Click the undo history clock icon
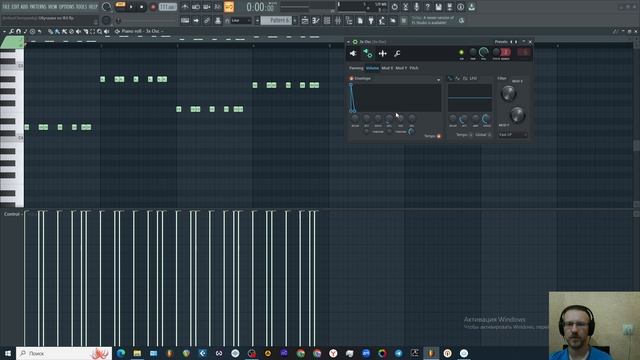 pyautogui.click(x=394, y=7)
